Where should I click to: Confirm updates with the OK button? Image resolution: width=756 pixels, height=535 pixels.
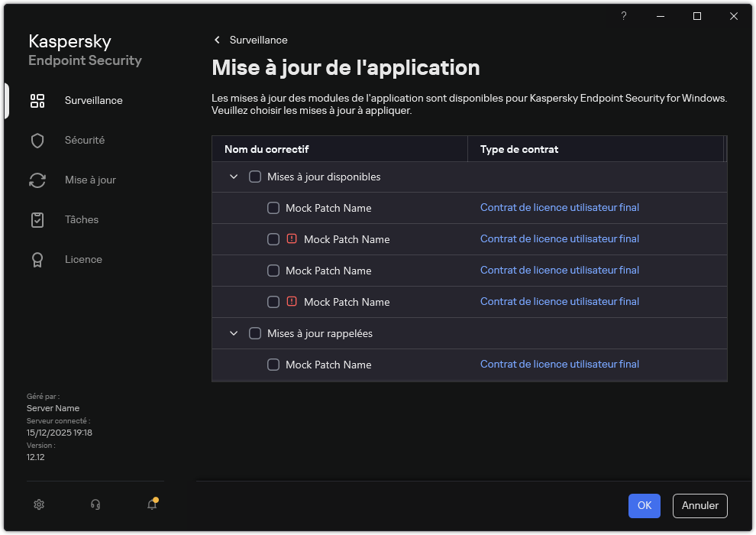point(644,506)
